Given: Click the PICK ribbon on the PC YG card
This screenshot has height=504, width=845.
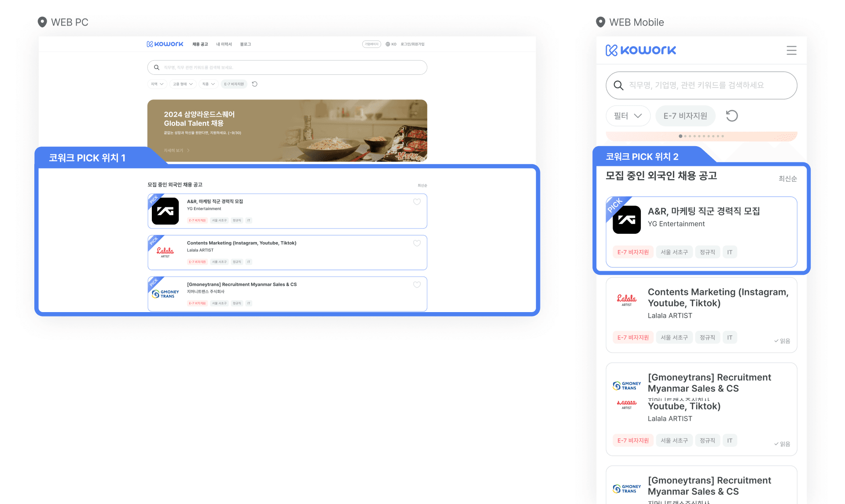Looking at the screenshot, I should click(154, 199).
